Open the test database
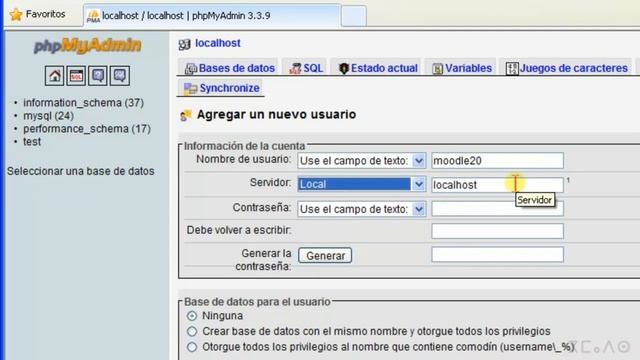The height and width of the screenshot is (360, 640). [x=32, y=142]
